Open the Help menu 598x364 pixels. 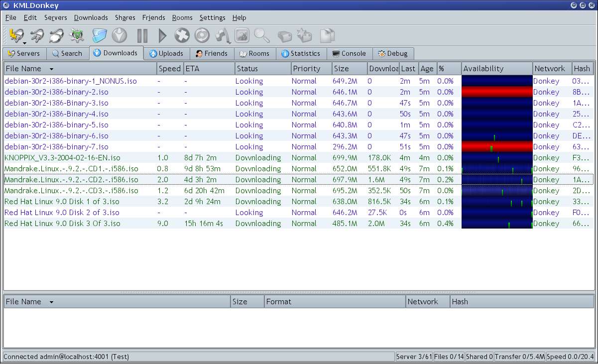(239, 17)
